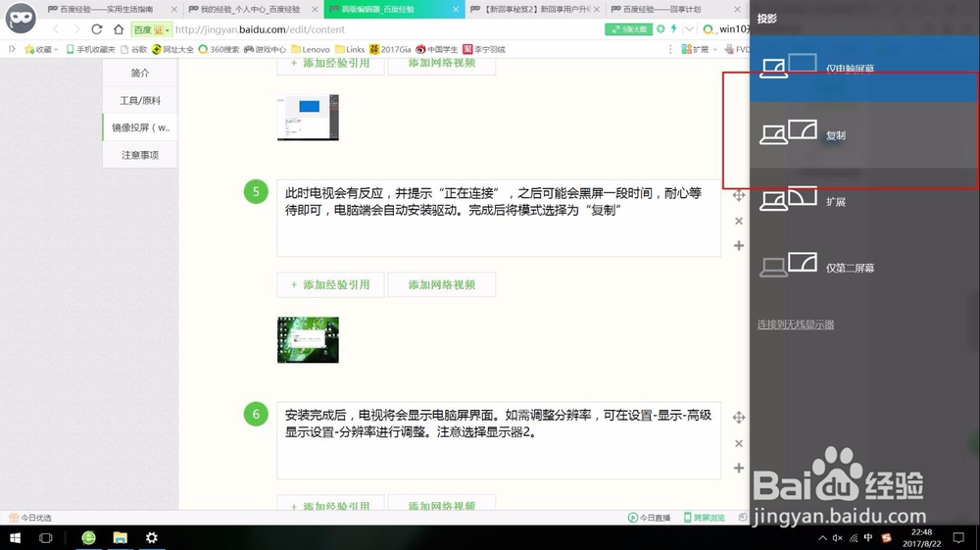Open the 谷歌 bookmark
Image resolution: width=980 pixels, height=550 pixels.
pos(134,49)
